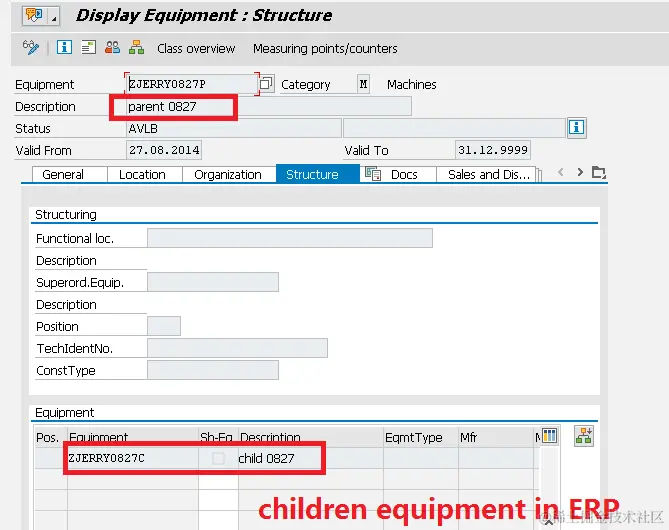Toggle display/change mode pencil icon
The height and width of the screenshot is (530, 669).
pos(31,47)
